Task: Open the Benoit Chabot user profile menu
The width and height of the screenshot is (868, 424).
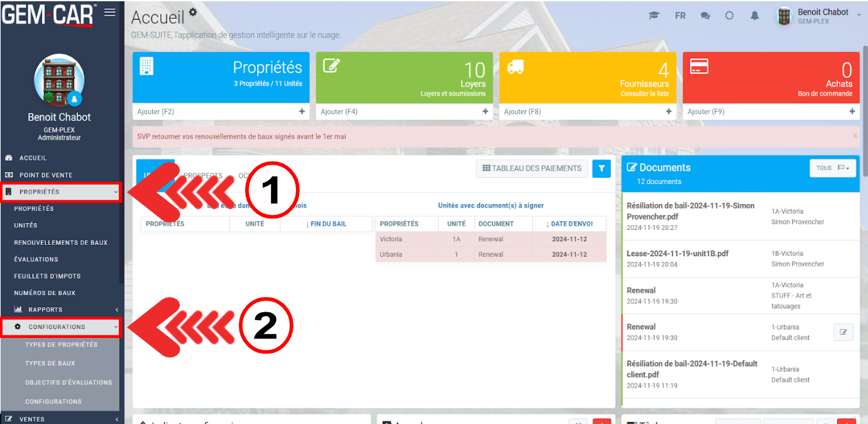Action: pos(820,16)
